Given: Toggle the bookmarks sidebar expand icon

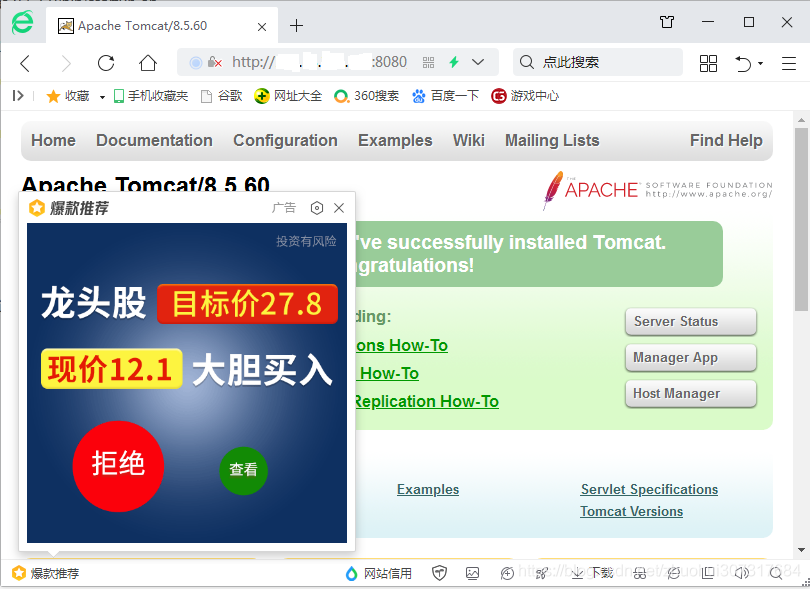Looking at the screenshot, I should 18,96.
